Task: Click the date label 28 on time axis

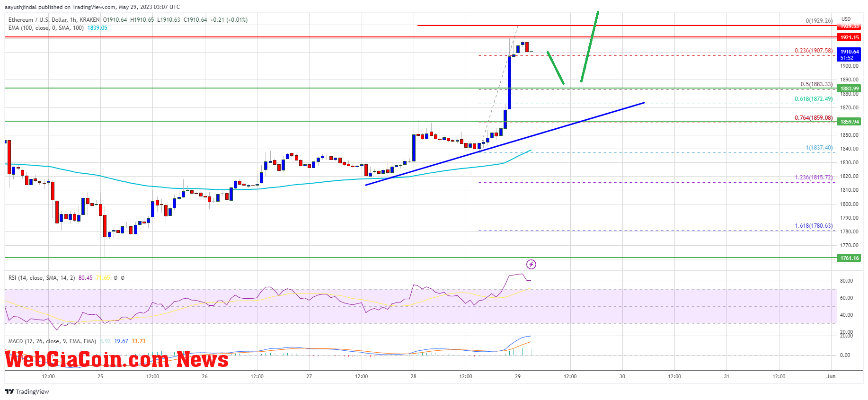Action: coord(413,377)
